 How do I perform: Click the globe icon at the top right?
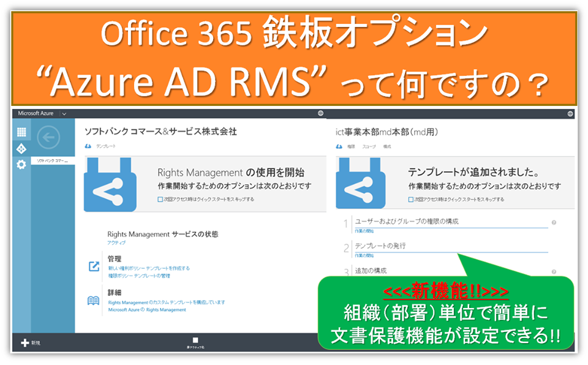(x=570, y=113)
